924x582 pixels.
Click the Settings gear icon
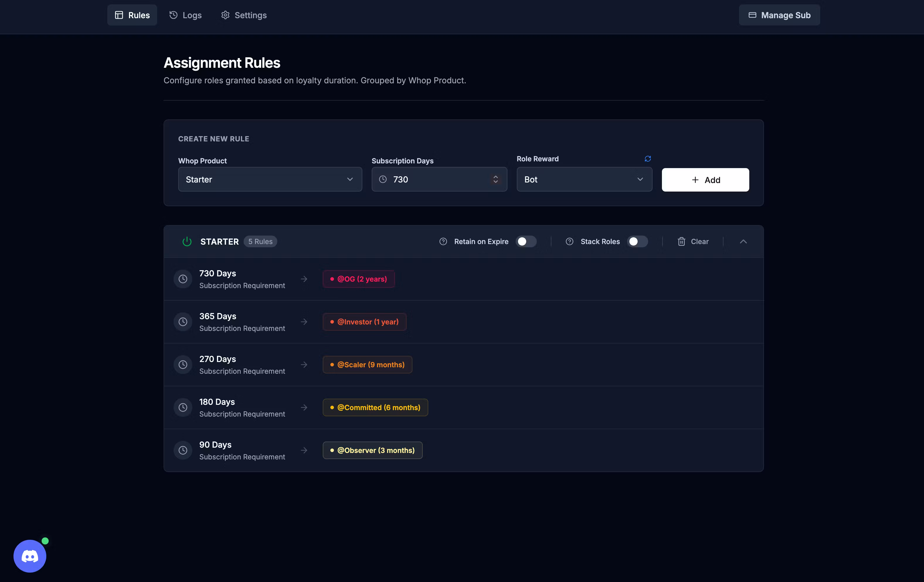225,15
